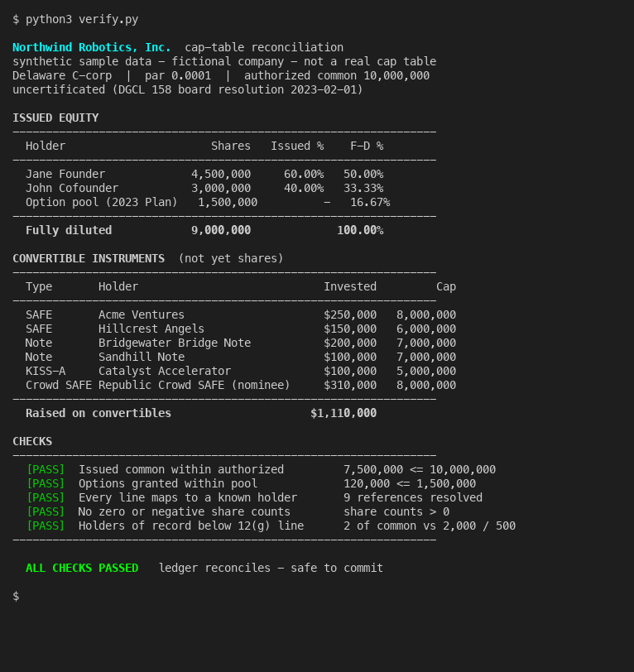Click 'cap-table reconciliation' title text

264,47
